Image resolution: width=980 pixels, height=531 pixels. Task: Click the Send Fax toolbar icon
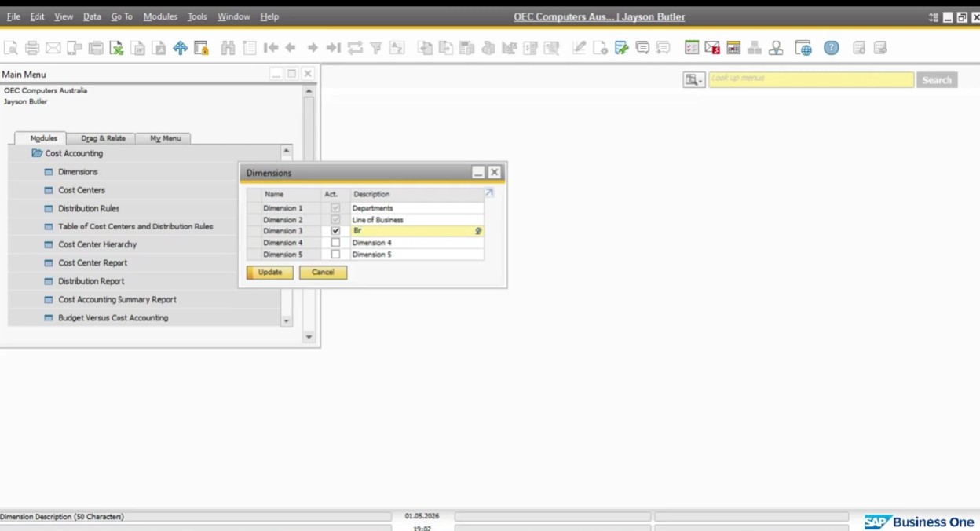(x=96, y=48)
